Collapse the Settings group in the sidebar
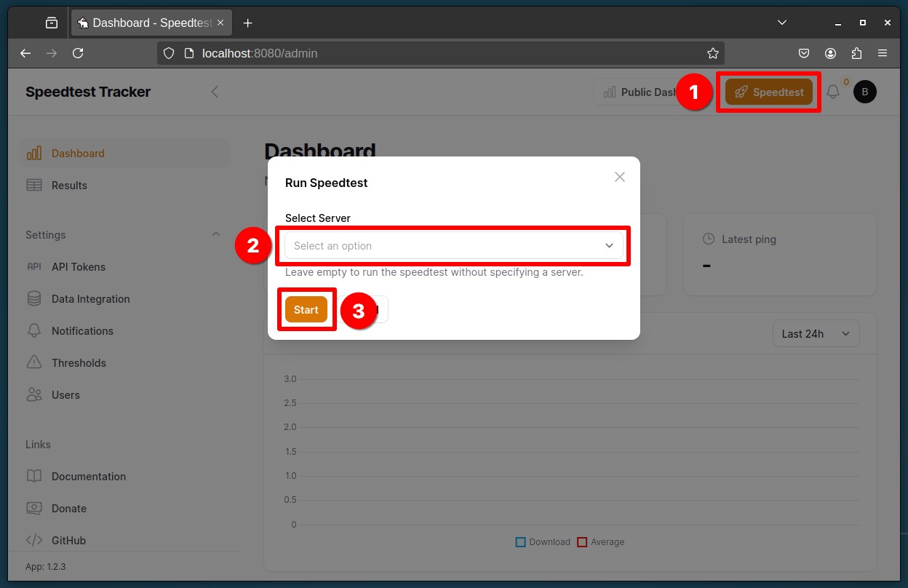The height and width of the screenshot is (588, 908). click(x=215, y=234)
